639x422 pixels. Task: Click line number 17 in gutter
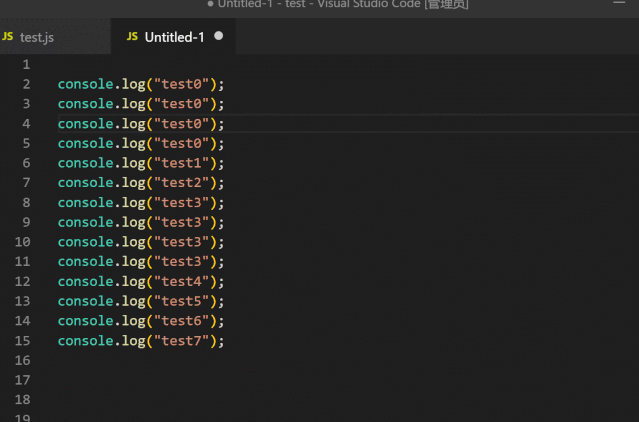pyautogui.click(x=22, y=380)
